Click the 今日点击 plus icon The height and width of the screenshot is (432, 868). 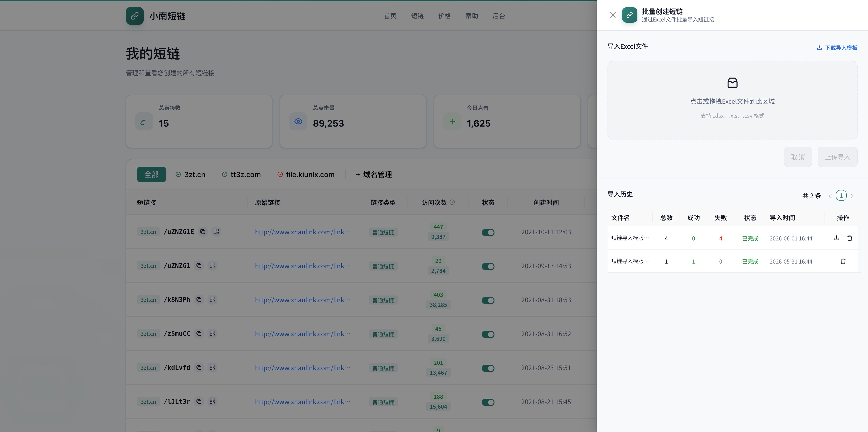[452, 122]
